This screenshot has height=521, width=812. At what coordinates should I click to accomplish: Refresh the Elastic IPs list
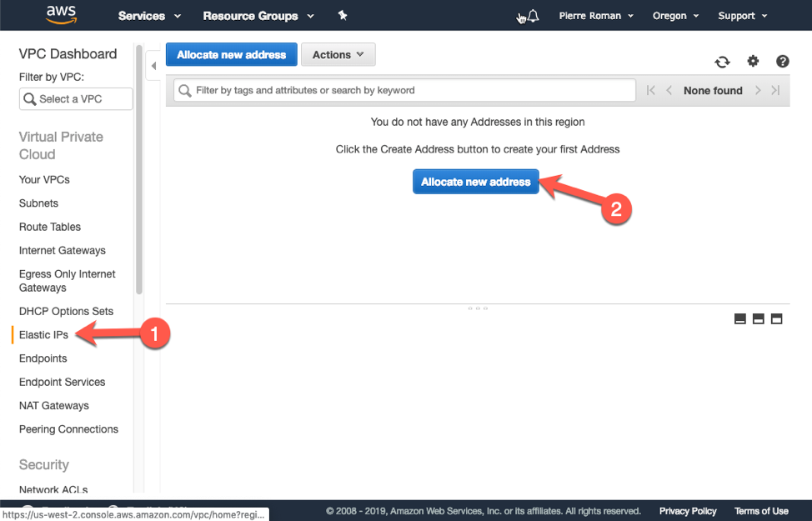(722, 63)
